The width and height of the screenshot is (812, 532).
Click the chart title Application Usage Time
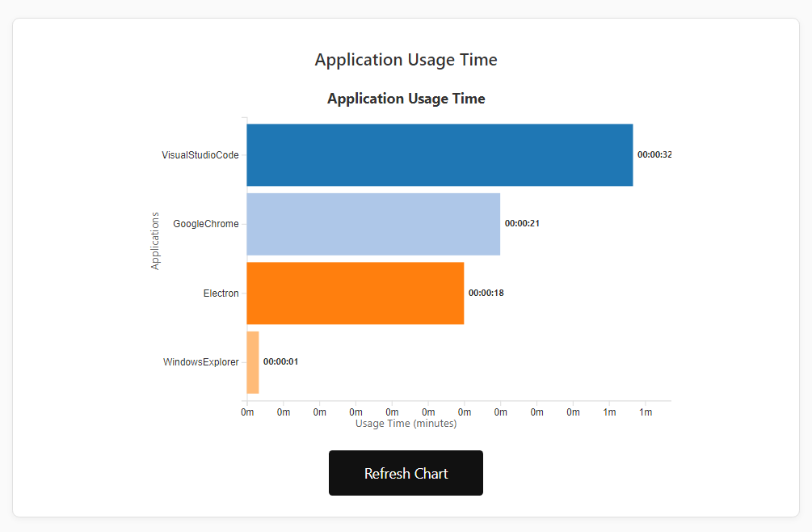406,98
